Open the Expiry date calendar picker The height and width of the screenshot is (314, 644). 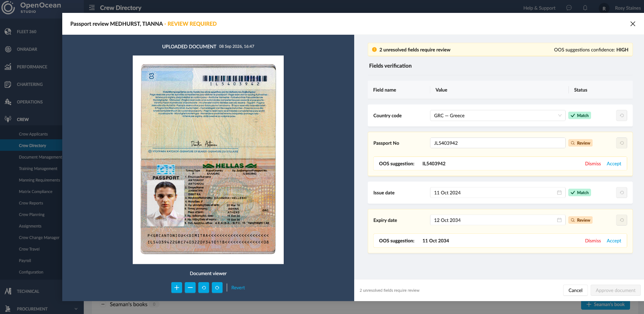click(559, 220)
